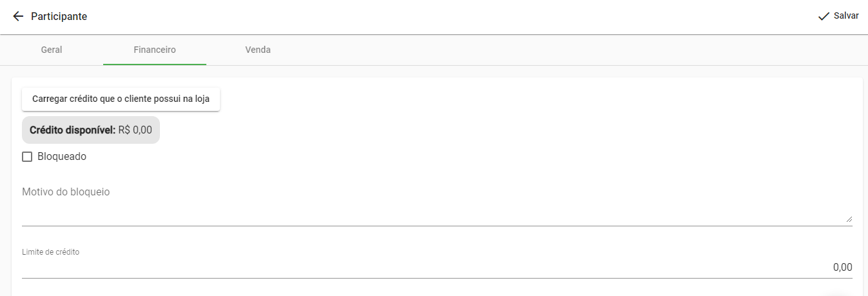Switch to the Geral tab
The image size is (868, 296).
point(52,50)
